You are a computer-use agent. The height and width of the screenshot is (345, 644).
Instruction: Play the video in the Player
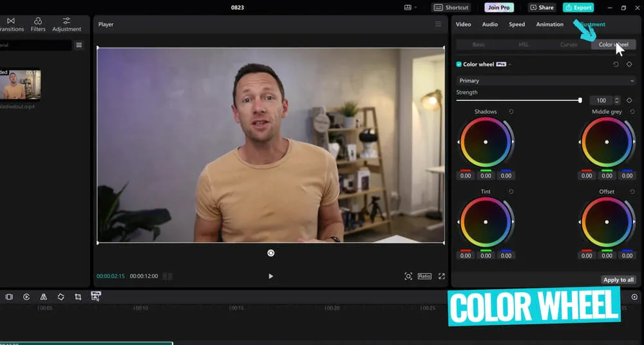[270, 276]
